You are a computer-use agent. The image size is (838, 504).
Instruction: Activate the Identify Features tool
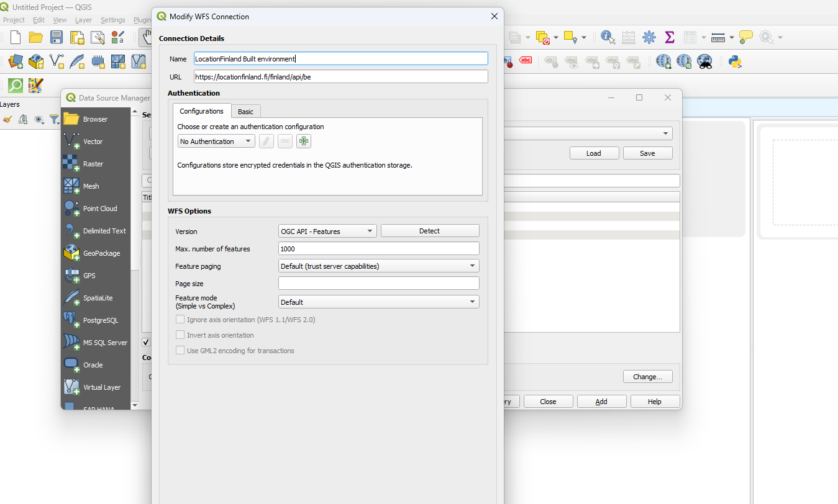[x=607, y=37]
